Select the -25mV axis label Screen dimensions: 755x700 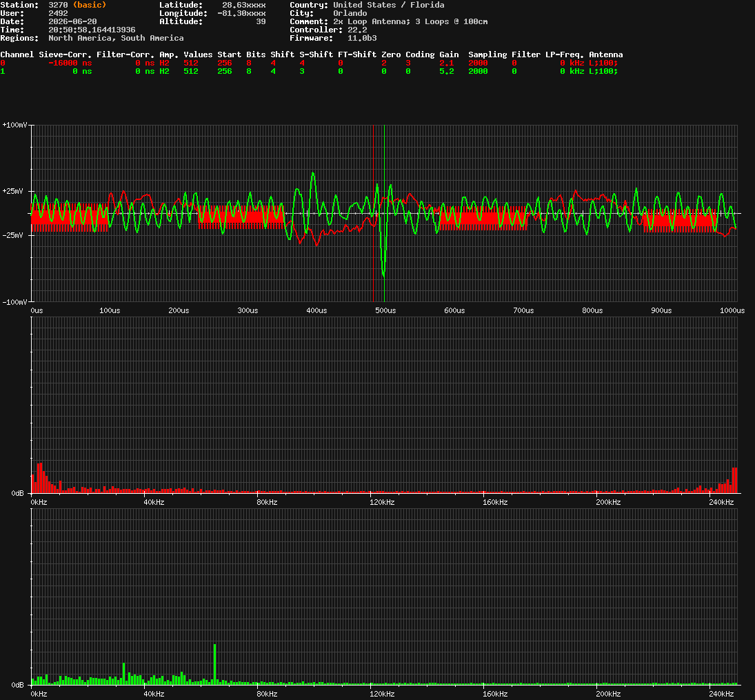[x=12, y=236]
